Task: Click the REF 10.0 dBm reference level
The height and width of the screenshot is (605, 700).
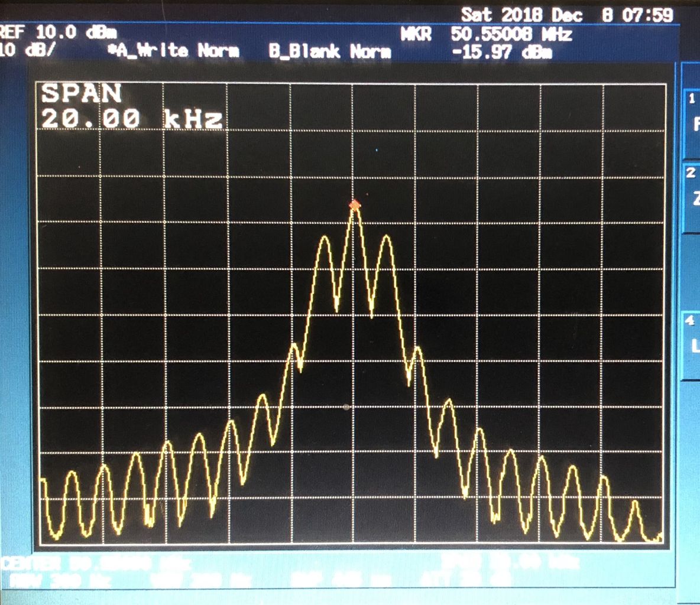Action: point(58,32)
